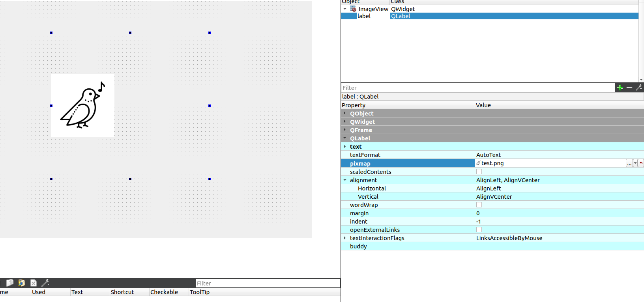This screenshot has width=644, height=302.
Task: Click the ImageView widget icon in Object Inspector
Action: pyautogui.click(x=353, y=9)
